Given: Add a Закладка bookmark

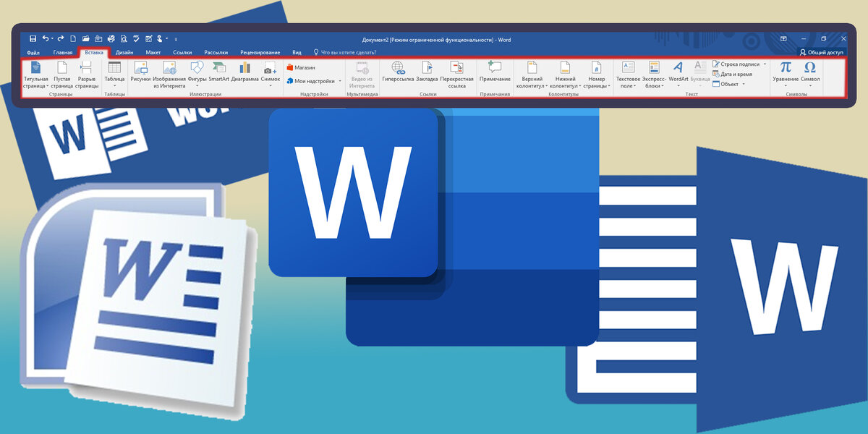Looking at the screenshot, I should (427, 72).
